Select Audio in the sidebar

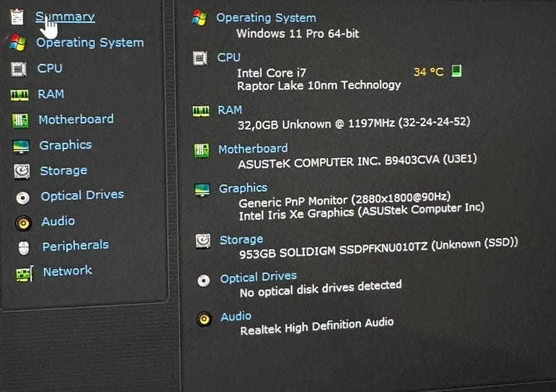(x=58, y=222)
